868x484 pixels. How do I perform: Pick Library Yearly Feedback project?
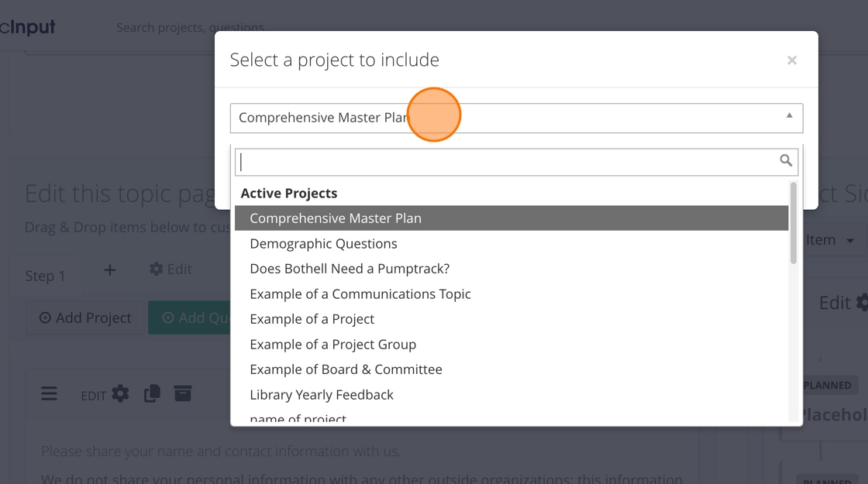322,395
